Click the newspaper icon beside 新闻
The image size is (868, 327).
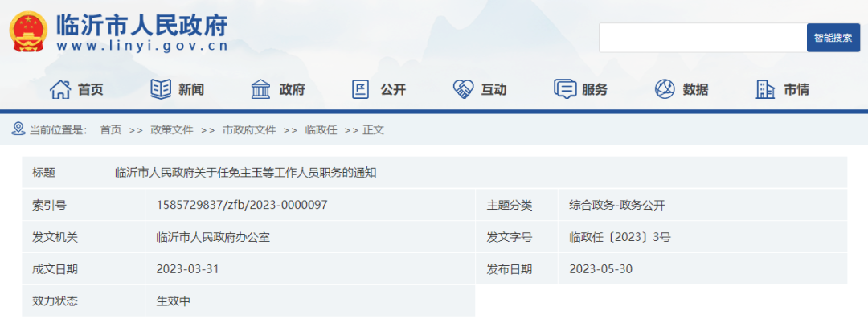point(161,89)
